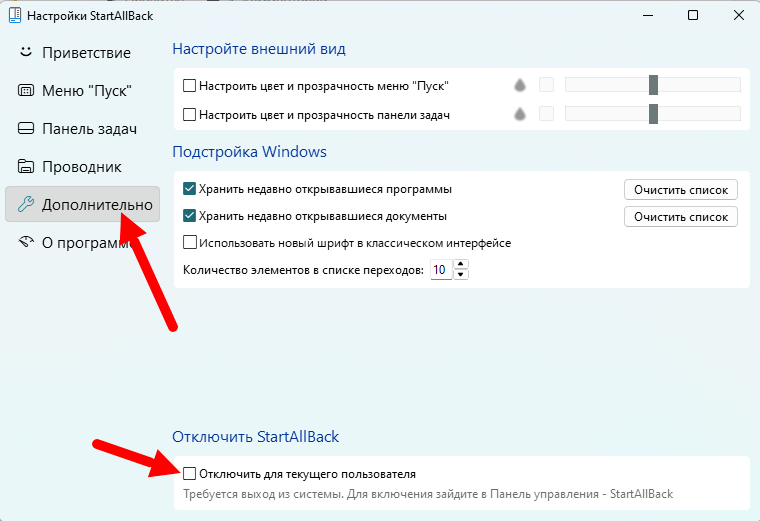Click the jump list count field showing 10
Viewport: 760px width, 521px height.
click(x=442, y=269)
